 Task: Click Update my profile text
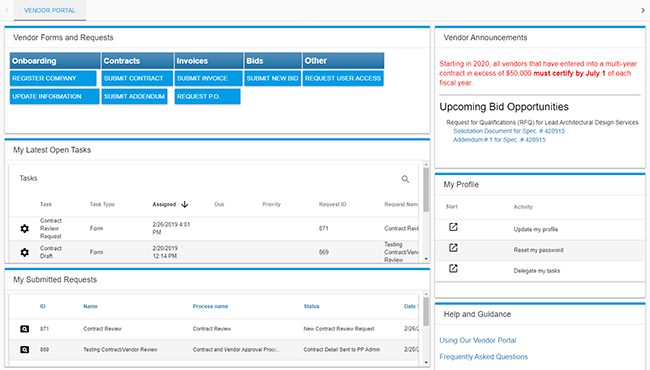[x=536, y=229]
